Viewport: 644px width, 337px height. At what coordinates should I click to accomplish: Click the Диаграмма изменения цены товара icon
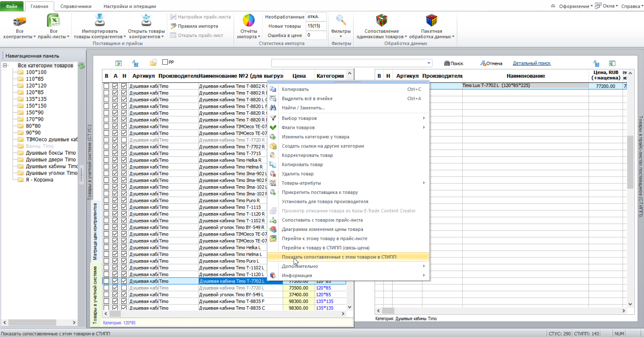(273, 229)
